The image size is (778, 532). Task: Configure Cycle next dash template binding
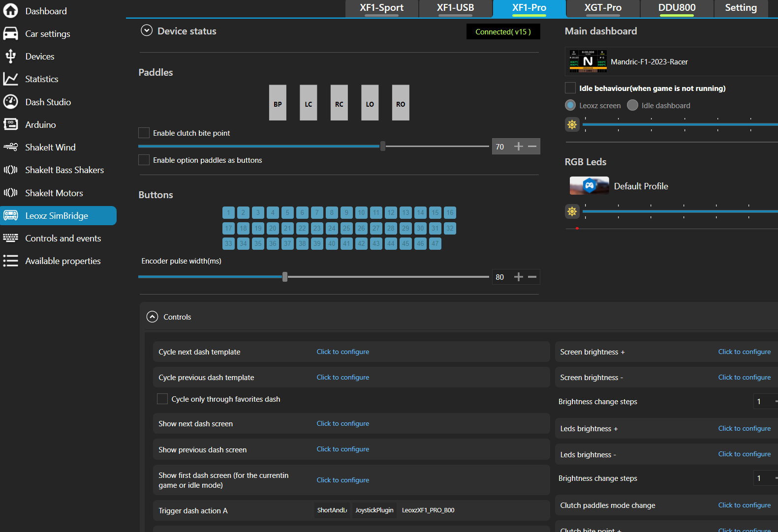[343, 352]
